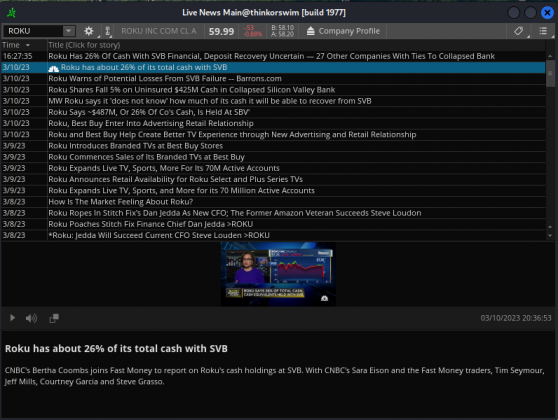558x420 pixels.
Task: Click the CNBC video thumbnail preview
Action: [278, 274]
